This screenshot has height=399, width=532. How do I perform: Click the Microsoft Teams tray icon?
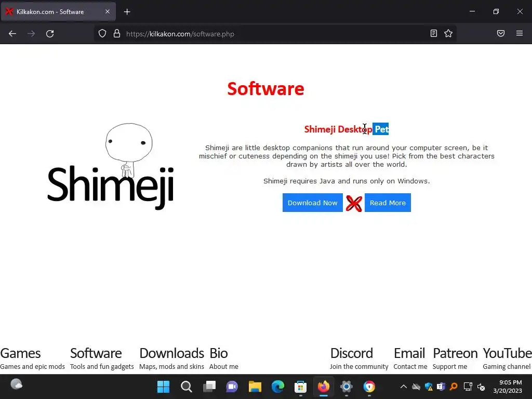click(441, 387)
